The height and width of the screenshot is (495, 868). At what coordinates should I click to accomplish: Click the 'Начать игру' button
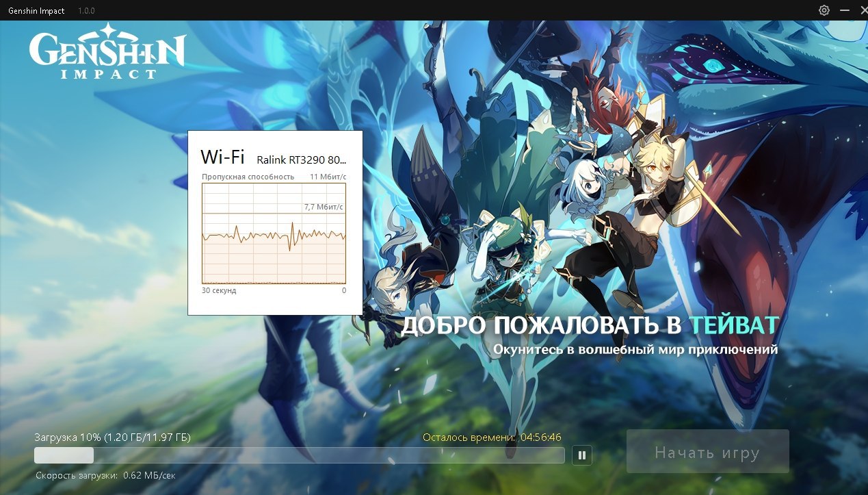pyautogui.click(x=707, y=452)
